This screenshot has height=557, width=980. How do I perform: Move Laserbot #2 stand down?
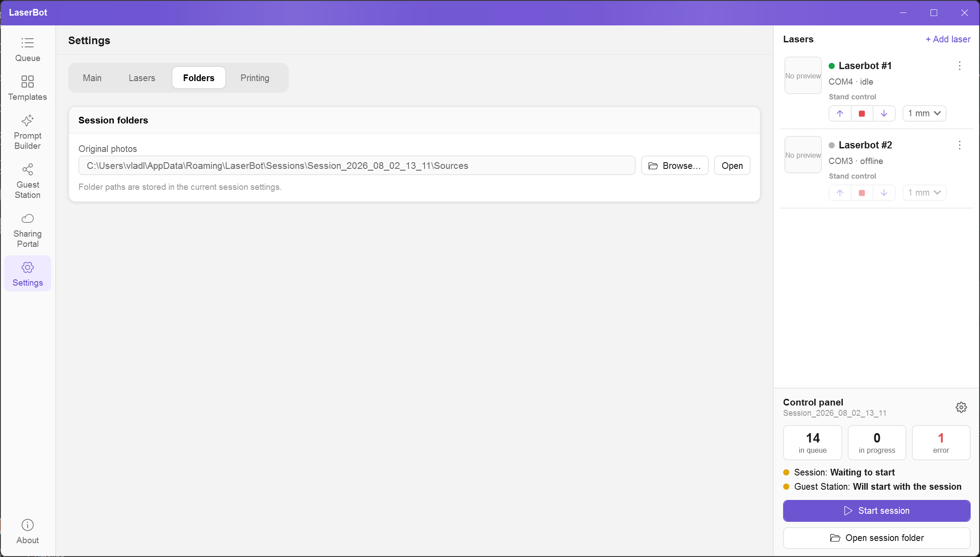[x=884, y=193]
